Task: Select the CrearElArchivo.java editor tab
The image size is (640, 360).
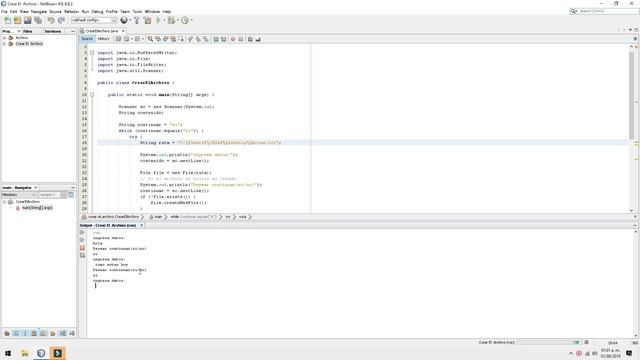Action: 102,31
